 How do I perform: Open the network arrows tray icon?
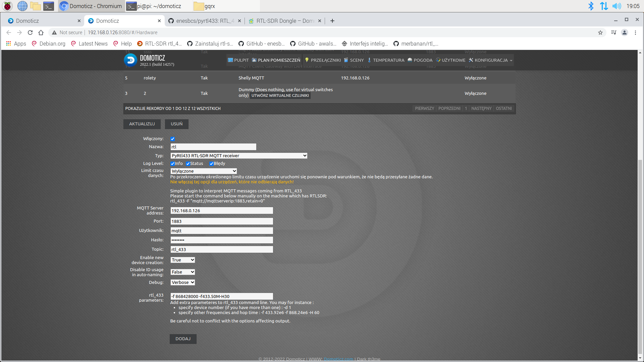604,6
